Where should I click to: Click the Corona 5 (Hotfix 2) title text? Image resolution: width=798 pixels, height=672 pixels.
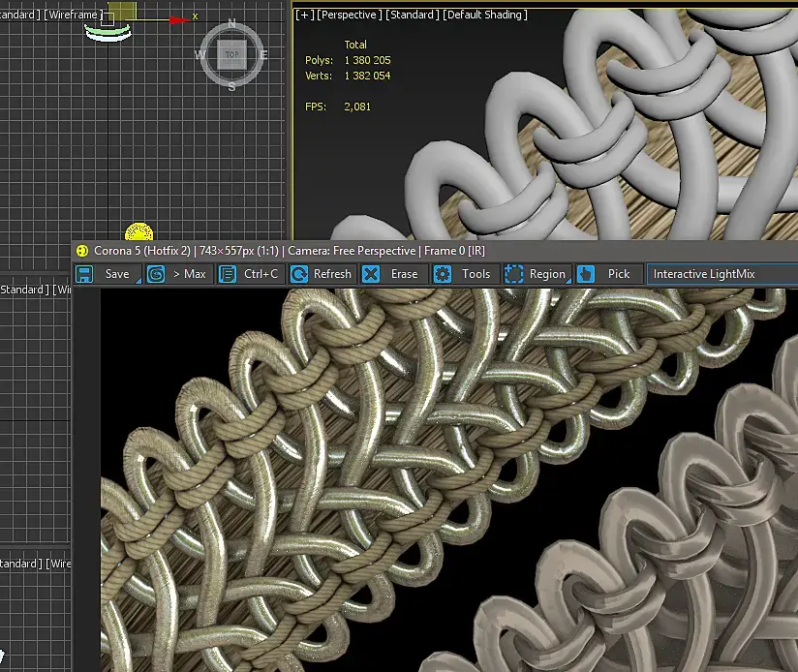[142, 251]
